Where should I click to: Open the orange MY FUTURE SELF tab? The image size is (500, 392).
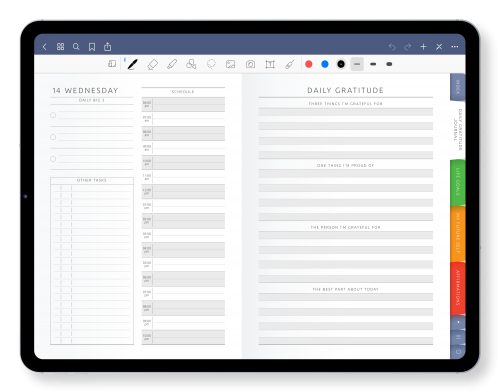coord(458,233)
